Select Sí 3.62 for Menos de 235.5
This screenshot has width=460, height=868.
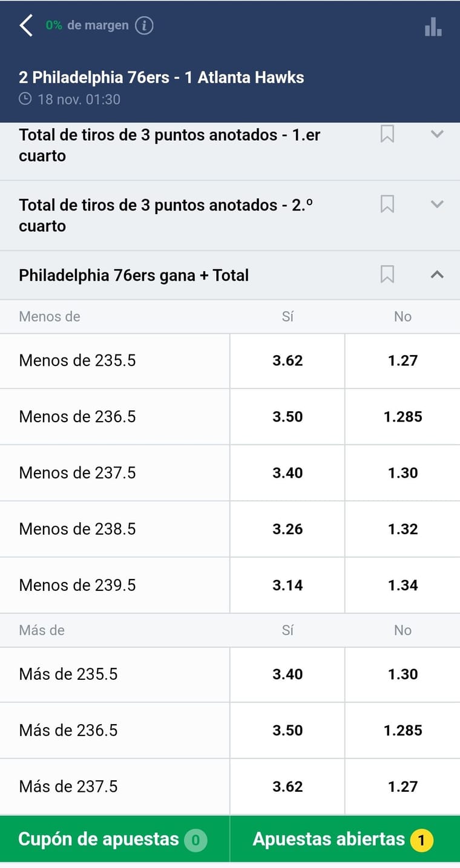click(287, 361)
